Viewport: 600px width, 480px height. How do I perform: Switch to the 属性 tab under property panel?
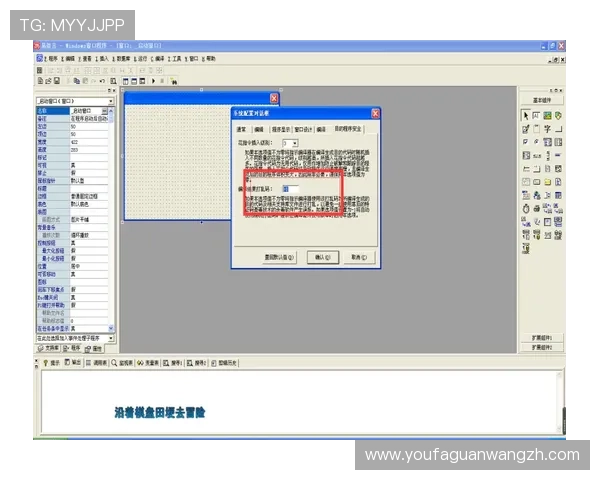coord(94,348)
